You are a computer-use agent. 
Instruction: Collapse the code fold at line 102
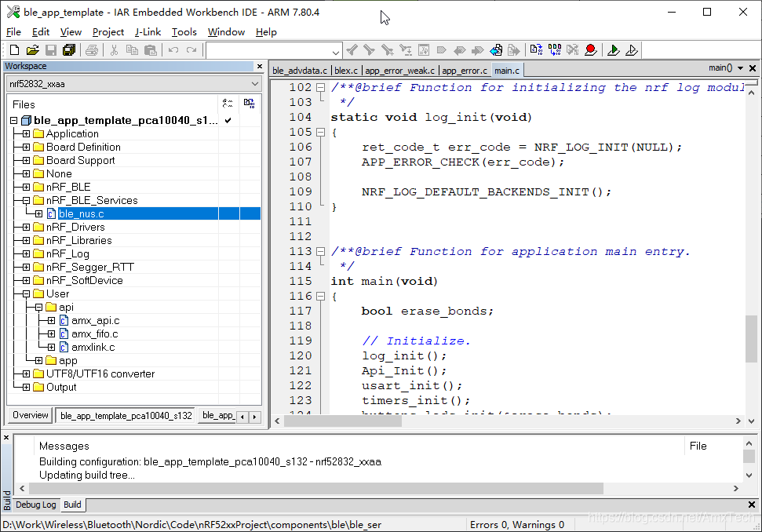(x=320, y=87)
